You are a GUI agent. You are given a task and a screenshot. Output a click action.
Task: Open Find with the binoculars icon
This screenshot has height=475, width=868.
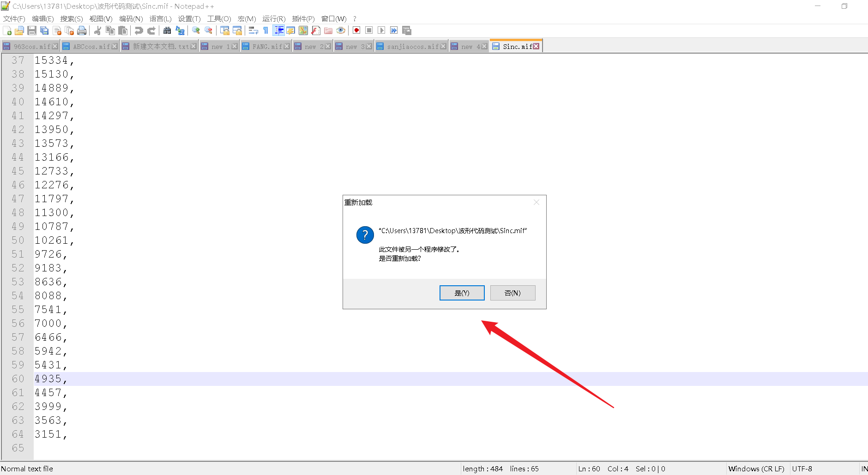pyautogui.click(x=167, y=30)
